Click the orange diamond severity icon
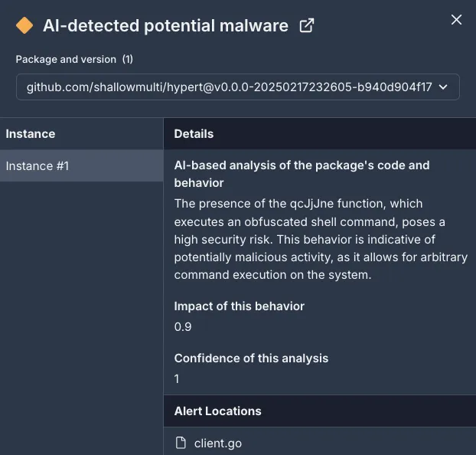Screen dimensions: 476x455 coord(24,25)
